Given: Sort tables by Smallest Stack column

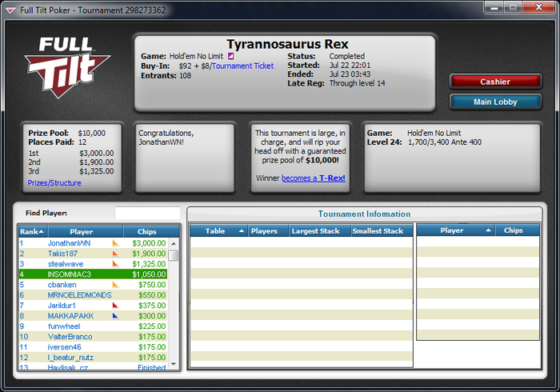Looking at the screenshot, I should click(x=382, y=231).
